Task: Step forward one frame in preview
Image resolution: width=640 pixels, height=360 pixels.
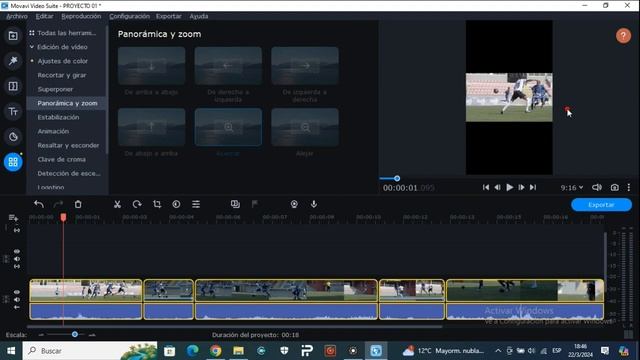Action: pos(521,187)
